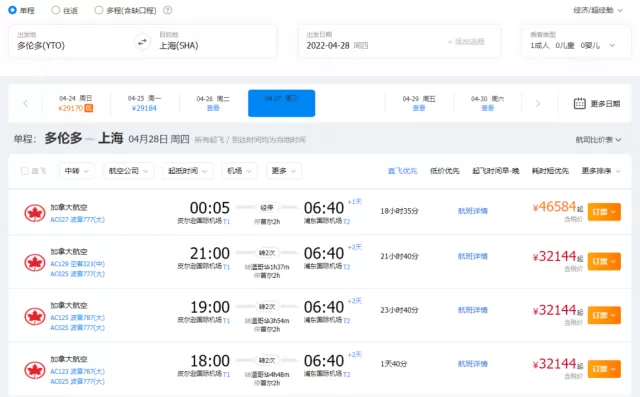Open the 机场 filter dropdown
This screenshot has height=397, width=640.
click(239, 171)
